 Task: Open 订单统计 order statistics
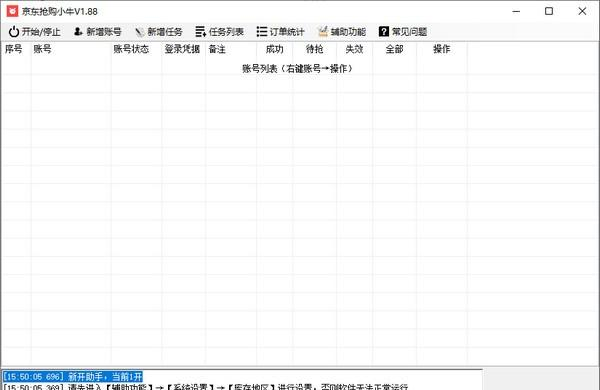click(280, 32)
